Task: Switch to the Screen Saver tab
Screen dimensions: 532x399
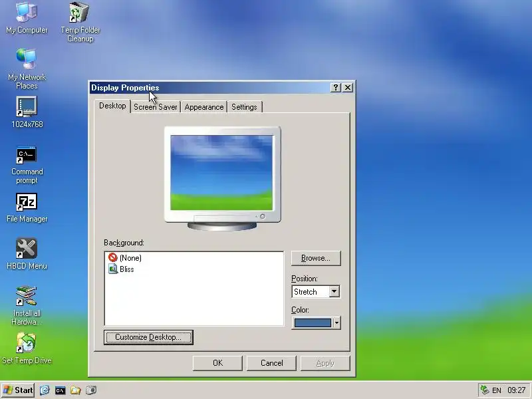Action: (x=156, y=107)
